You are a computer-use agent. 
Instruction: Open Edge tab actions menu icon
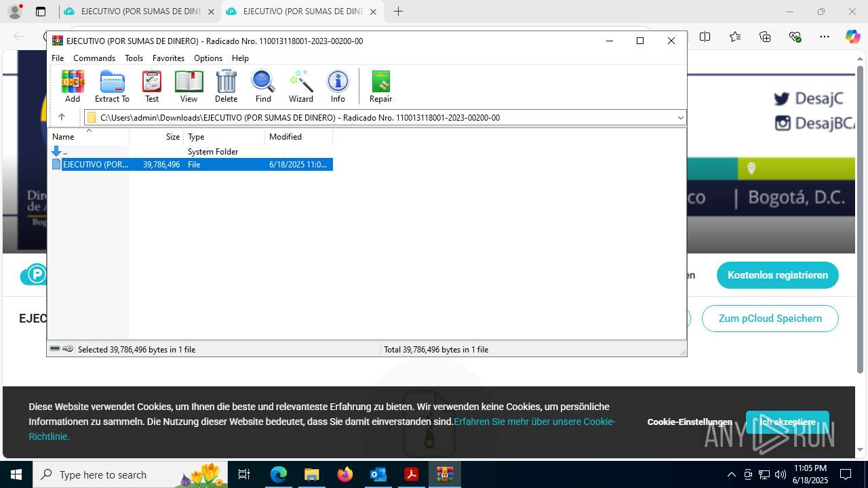tap(41, 12)
